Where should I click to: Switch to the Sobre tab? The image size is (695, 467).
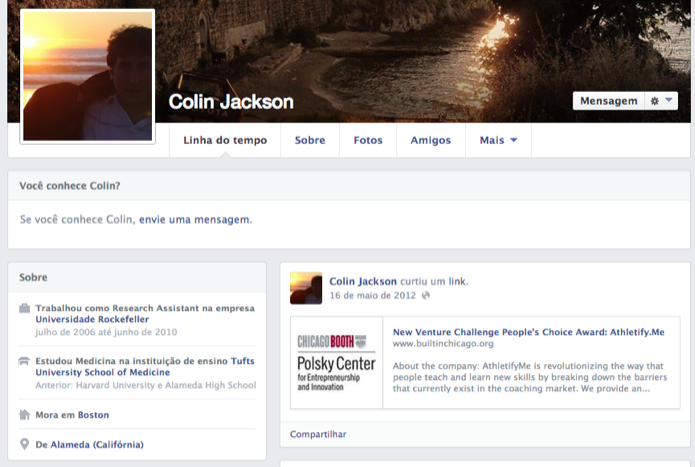310,140
